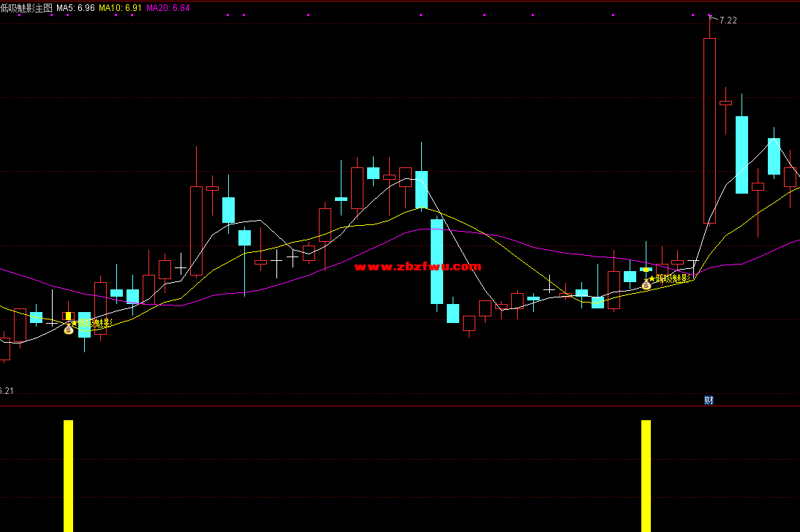Viewport: 800px width, 532px height.
Task: Click the MA10: 6.91 label
Action: point(120,8)
